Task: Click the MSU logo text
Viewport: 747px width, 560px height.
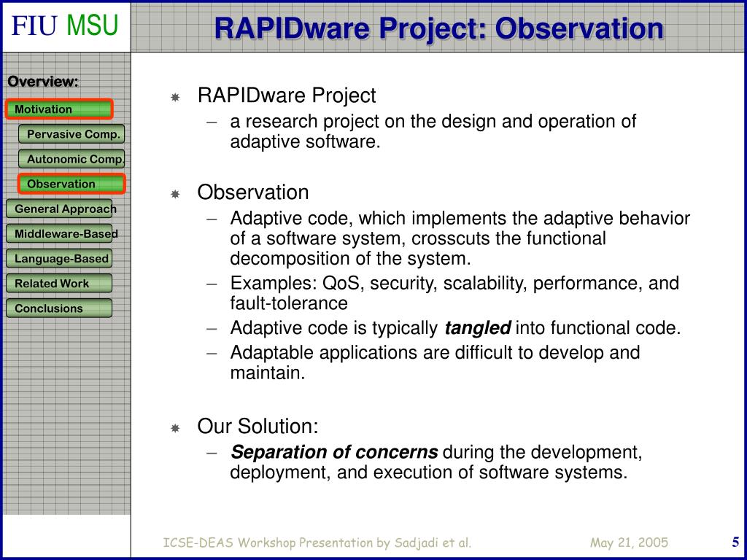Action: pos(93,26)
